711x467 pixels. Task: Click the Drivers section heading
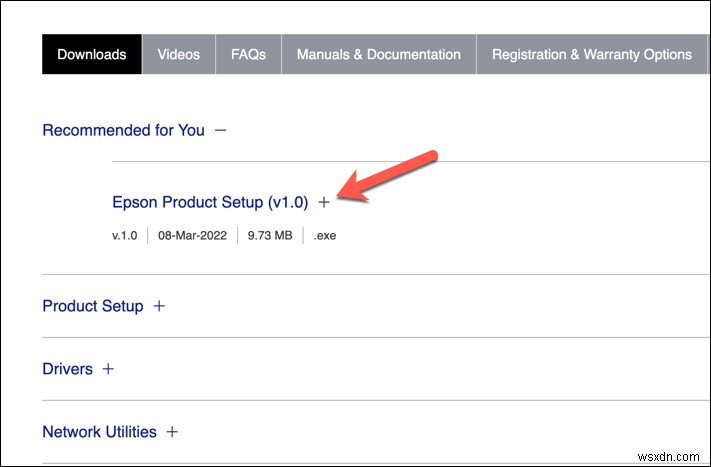click(x=67, y=369)
